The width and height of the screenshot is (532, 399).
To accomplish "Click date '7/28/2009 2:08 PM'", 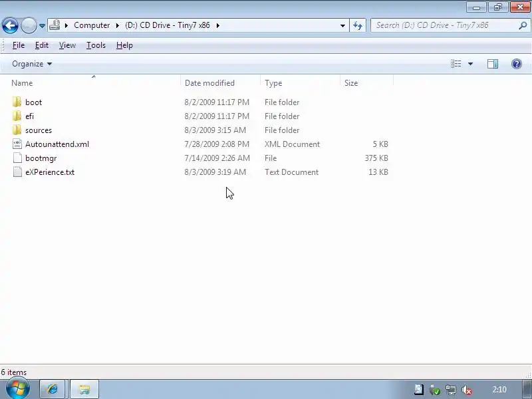I will (x=217, y=144).
